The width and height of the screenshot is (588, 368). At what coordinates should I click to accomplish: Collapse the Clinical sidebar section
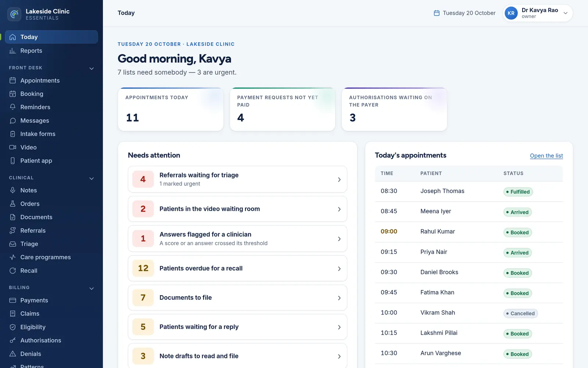point(92,178)
